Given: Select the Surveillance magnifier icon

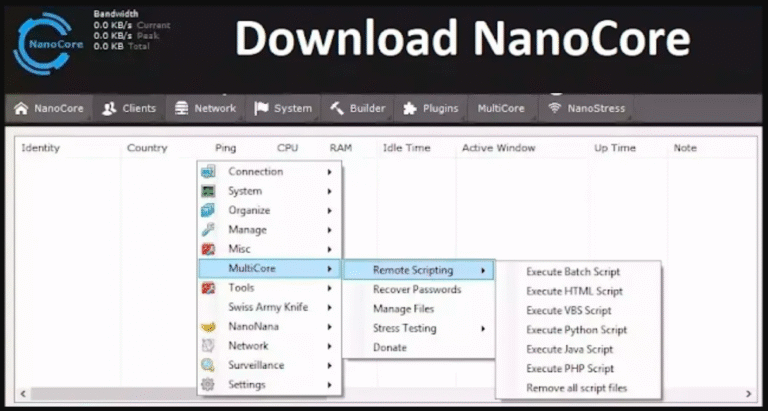Looking at the screenshot, I should [x=208, y=365].
